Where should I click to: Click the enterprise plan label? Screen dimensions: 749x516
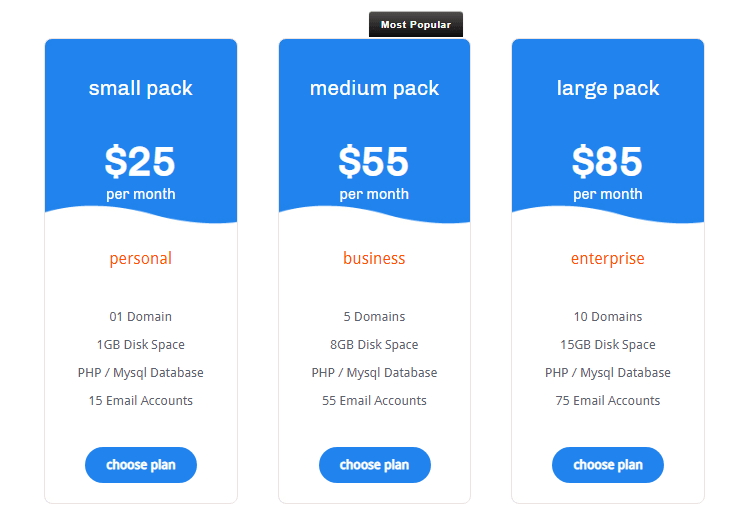tap(608, 258)
